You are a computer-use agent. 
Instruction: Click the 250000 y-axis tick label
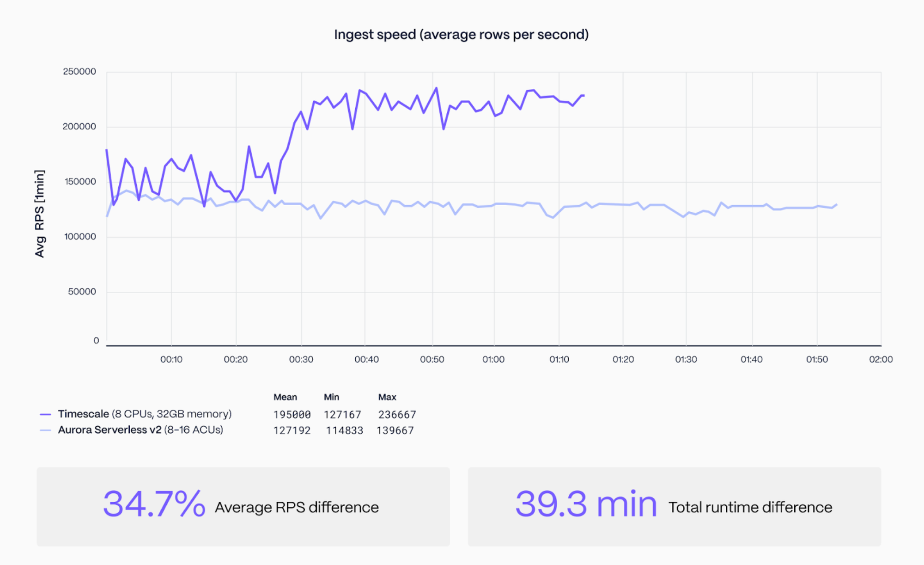(79, 72)
